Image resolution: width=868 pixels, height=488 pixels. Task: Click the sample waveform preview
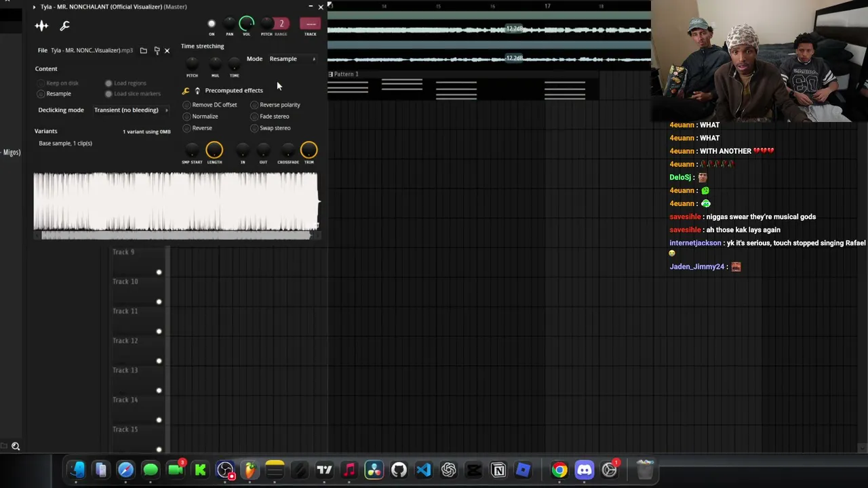(176, 202)
